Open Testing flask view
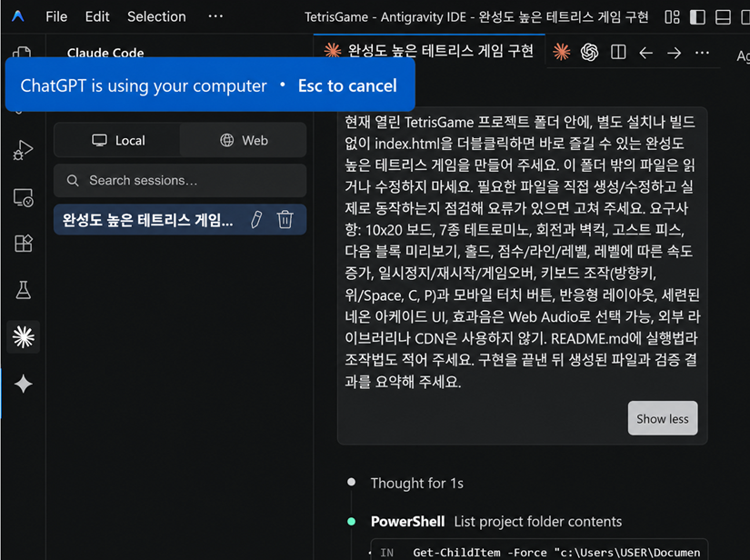The height and width of the screenshot is (560, 750). point(23,290)
